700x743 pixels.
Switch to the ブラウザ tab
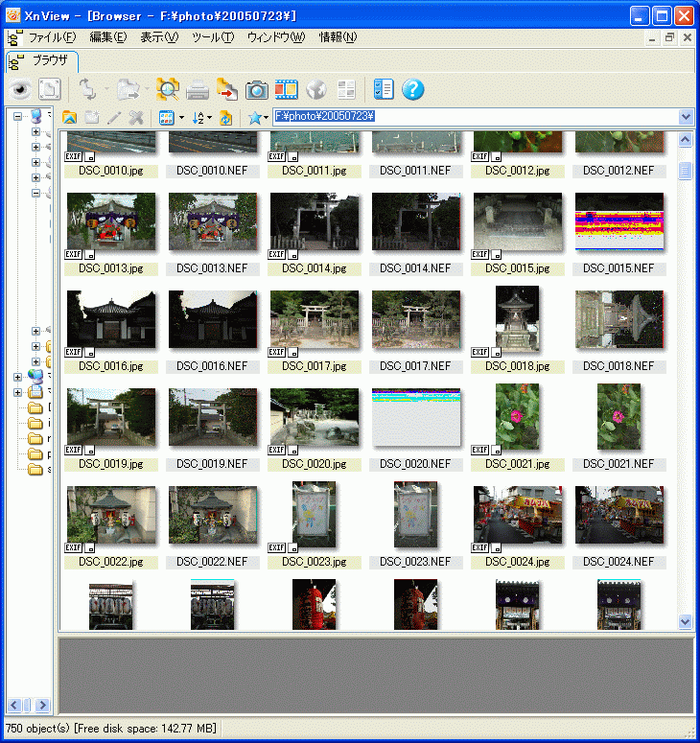43,60
